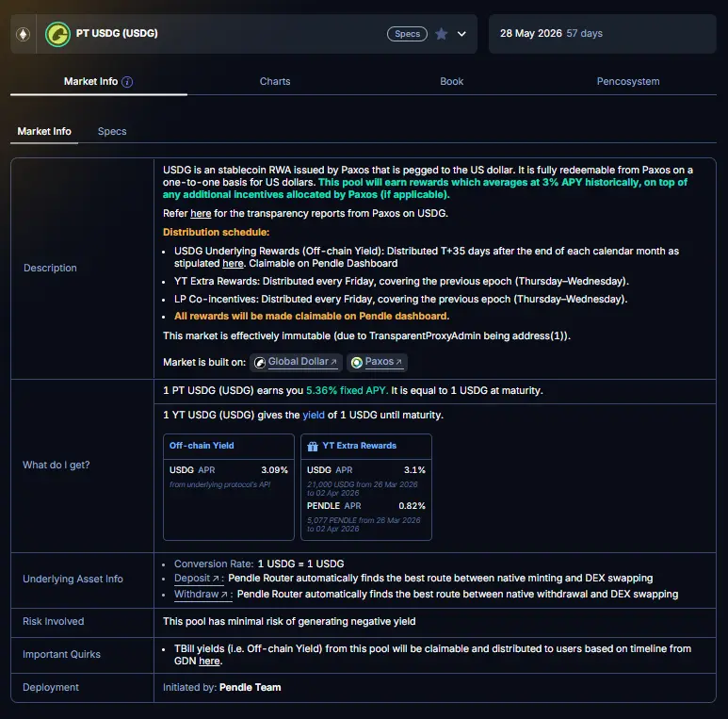Open the Deposit external link
Viewport: 728px width, 719px height.
pos(197,579)
